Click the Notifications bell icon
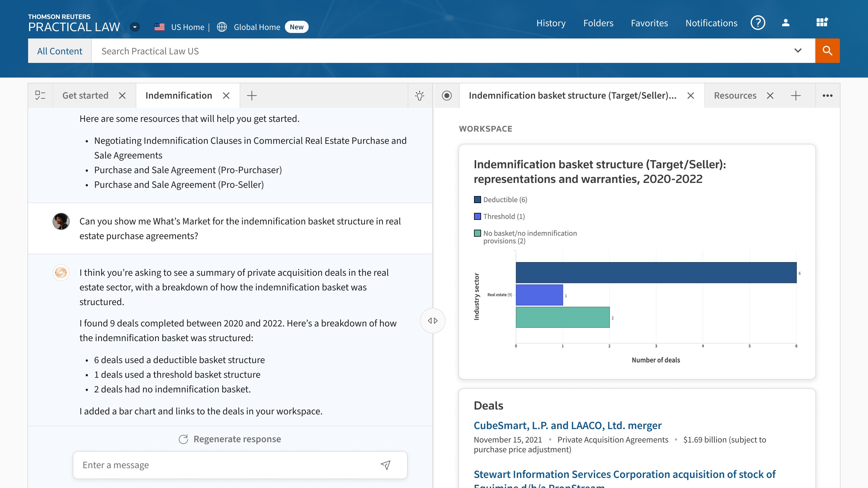This screenshot has width=868, height=488. point(711,23)
